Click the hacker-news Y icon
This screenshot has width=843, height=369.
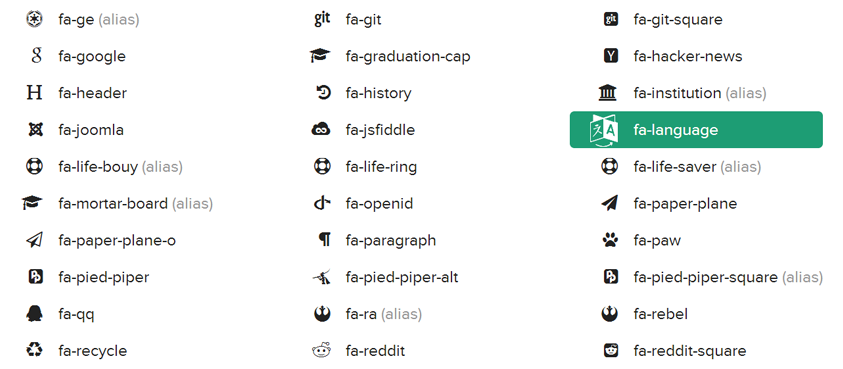coord(610,55)
